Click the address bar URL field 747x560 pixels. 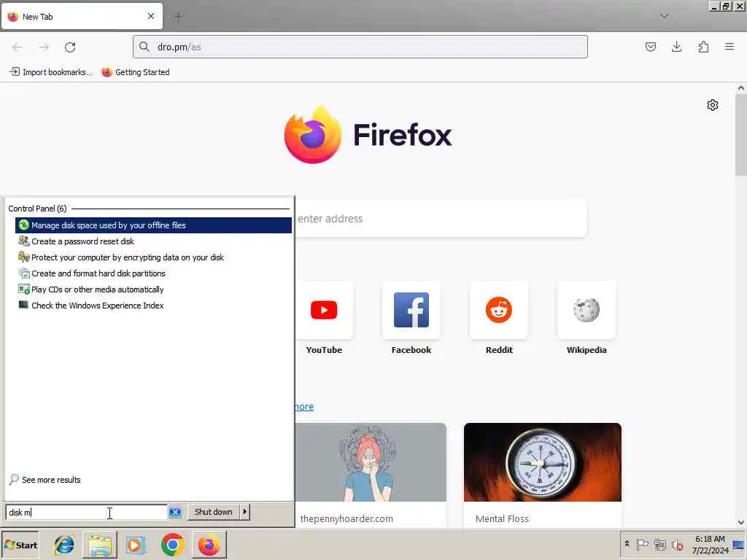360,47
